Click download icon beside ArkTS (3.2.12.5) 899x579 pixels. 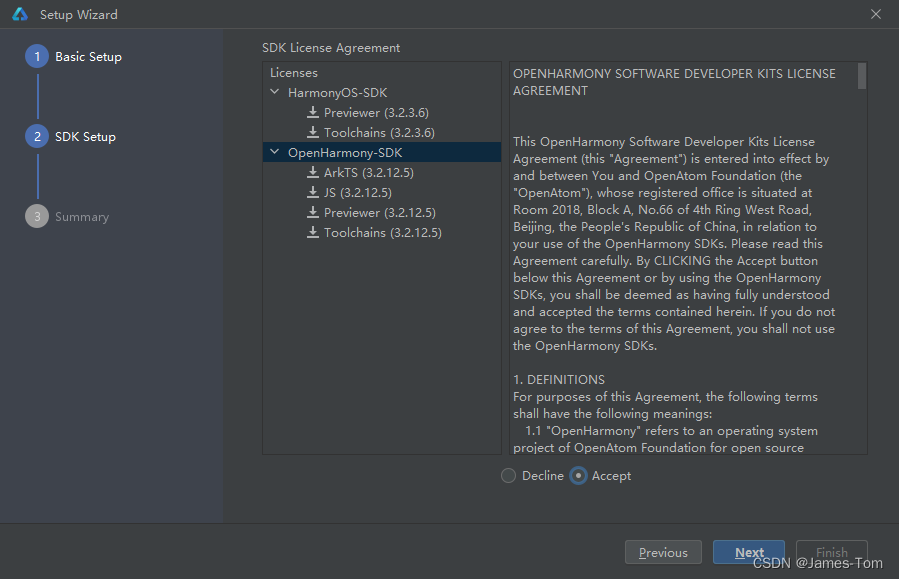point(312,173)
